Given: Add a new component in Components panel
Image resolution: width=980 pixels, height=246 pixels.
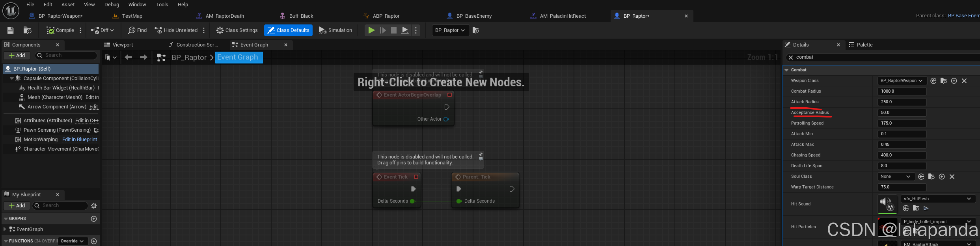Looking at the screenshot, I should tap(17, 56).
